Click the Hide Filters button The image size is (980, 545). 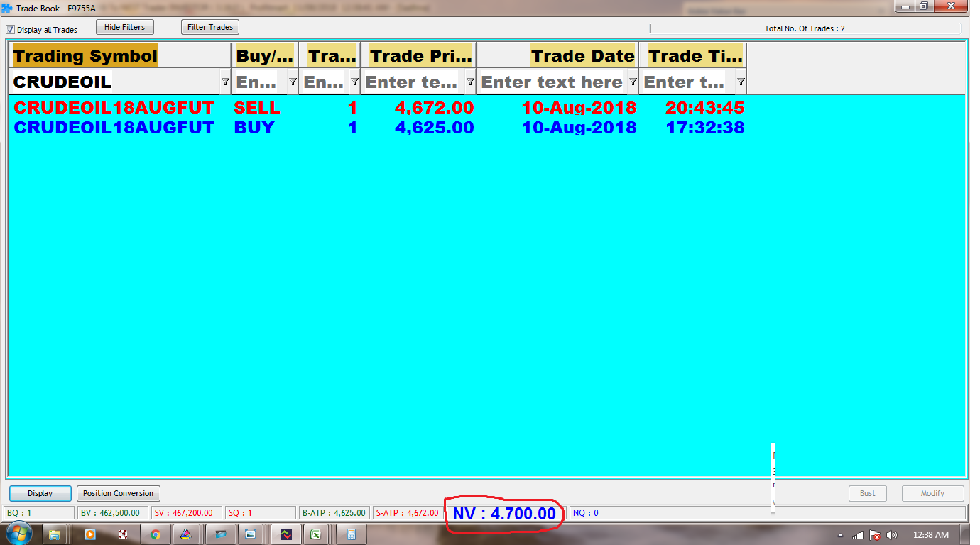pyautogui.click(x=124, y=27)
